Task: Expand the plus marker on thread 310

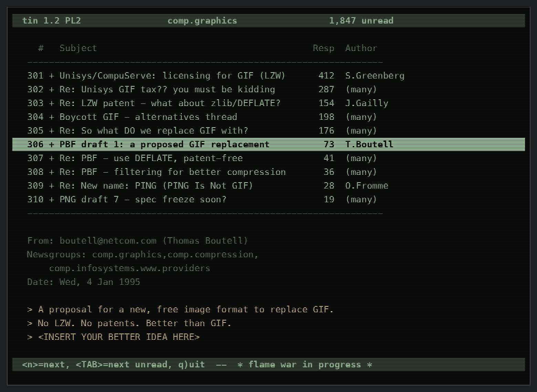Action: (52, 199)
